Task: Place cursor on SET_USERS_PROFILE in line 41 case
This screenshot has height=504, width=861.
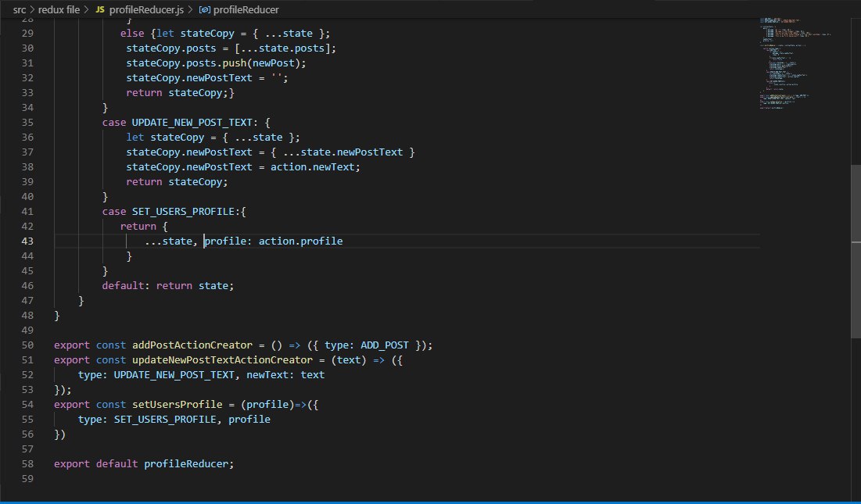Action: click(183, 211)
